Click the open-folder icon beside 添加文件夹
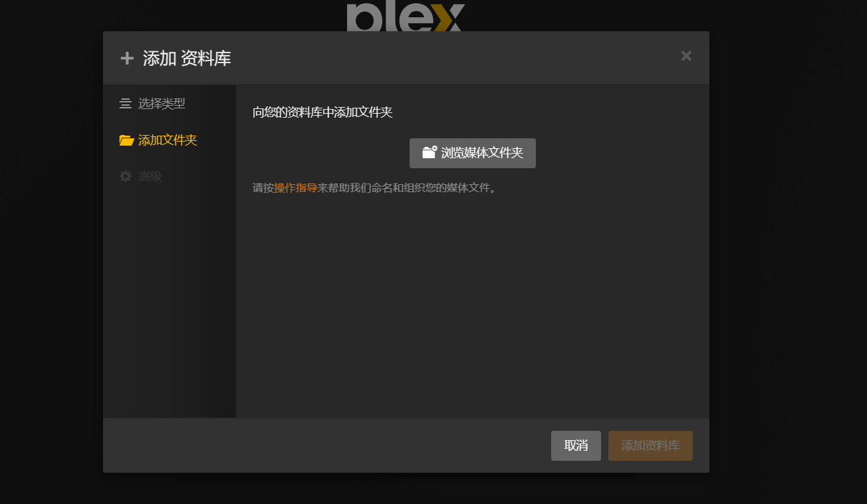 coord(126,140)
